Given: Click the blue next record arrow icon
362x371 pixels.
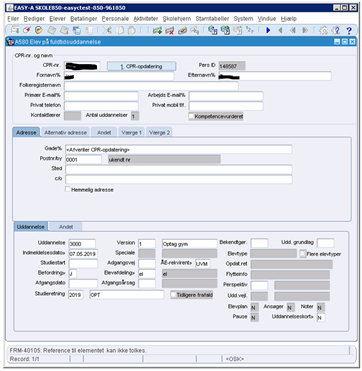Looking at the screenshot, I should pyautogui.click(x=268, y=31).
